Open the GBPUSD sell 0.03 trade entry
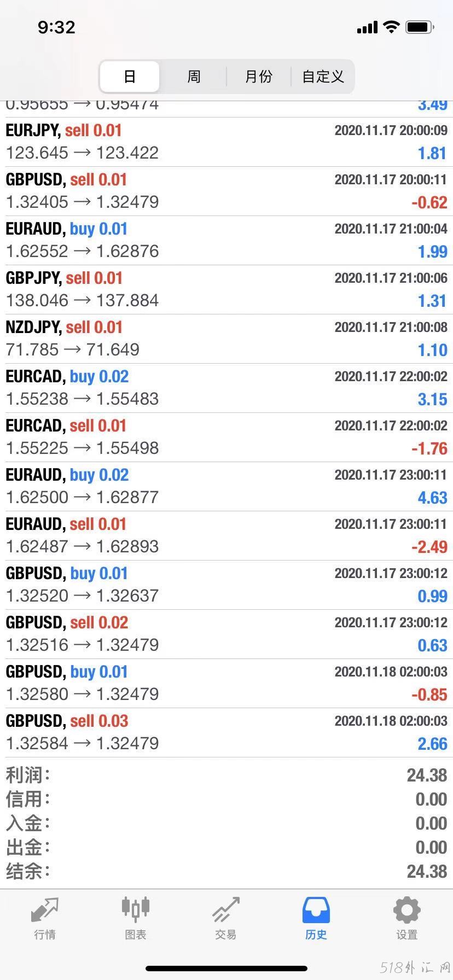Image resolution: width=453 pixels, height=980 pixels. click(226, 733)
